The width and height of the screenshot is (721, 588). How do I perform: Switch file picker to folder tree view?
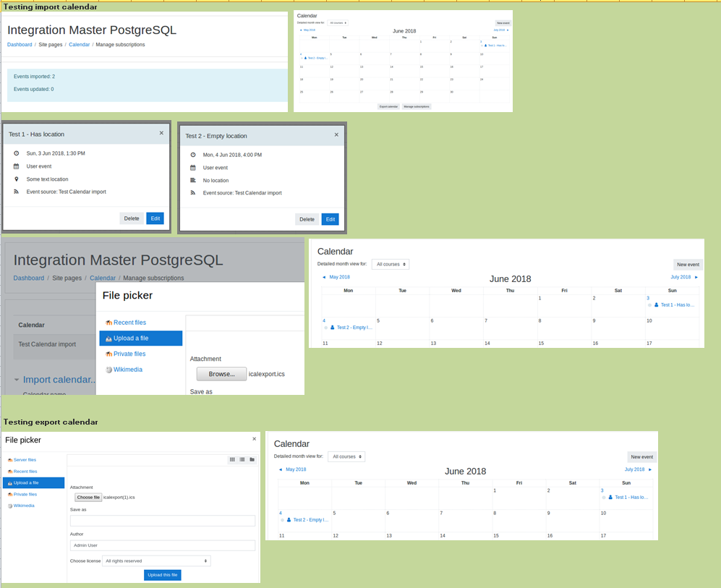point(252,459)
